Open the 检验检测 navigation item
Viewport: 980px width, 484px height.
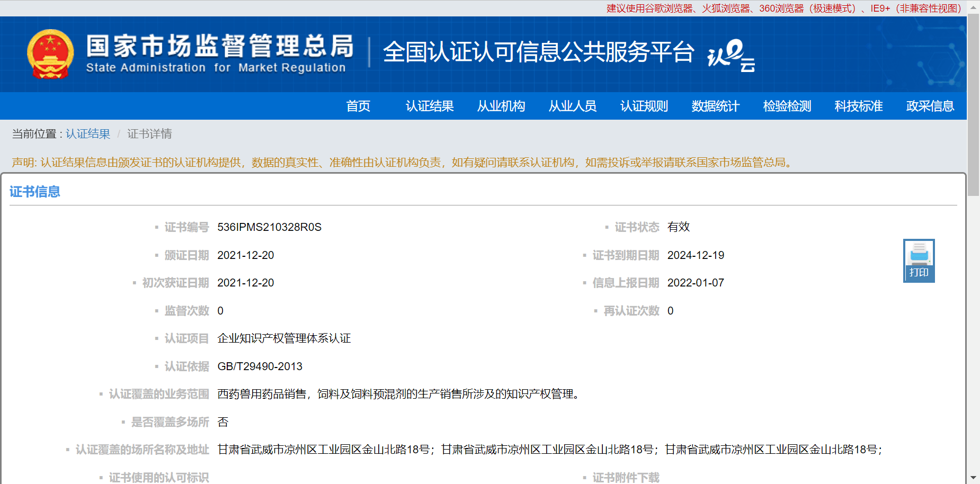coord(787,106)
